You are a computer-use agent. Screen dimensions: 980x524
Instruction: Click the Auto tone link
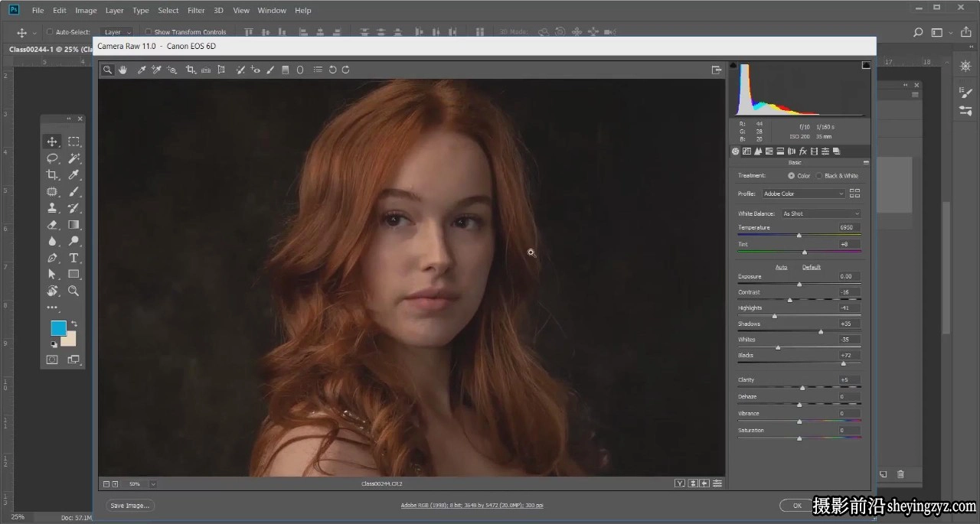[781, 267]
